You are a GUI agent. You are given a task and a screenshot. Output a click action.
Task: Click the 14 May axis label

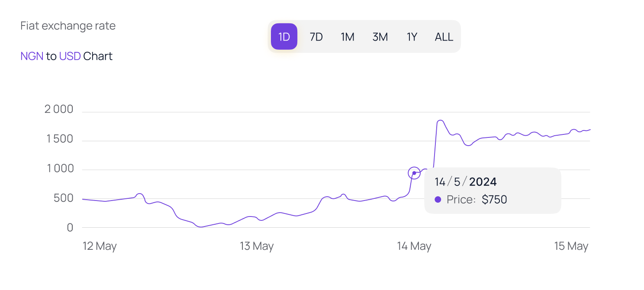pyautogui.click(x=414, y=246)
